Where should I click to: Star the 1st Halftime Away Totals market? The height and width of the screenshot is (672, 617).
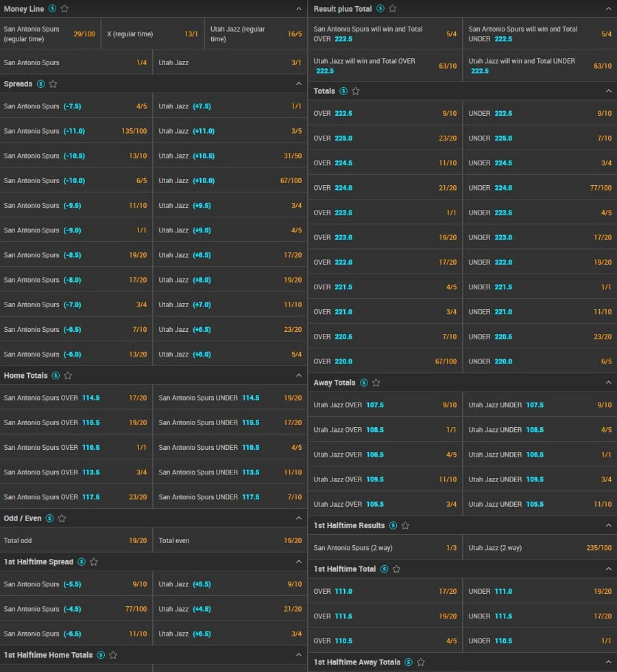pos(421,662)
